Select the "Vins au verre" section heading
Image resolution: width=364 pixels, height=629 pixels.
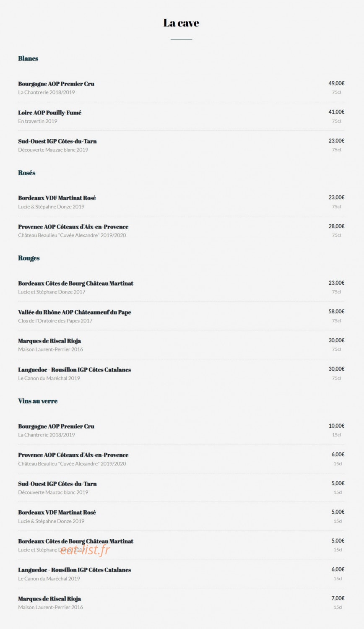[38, 401]
